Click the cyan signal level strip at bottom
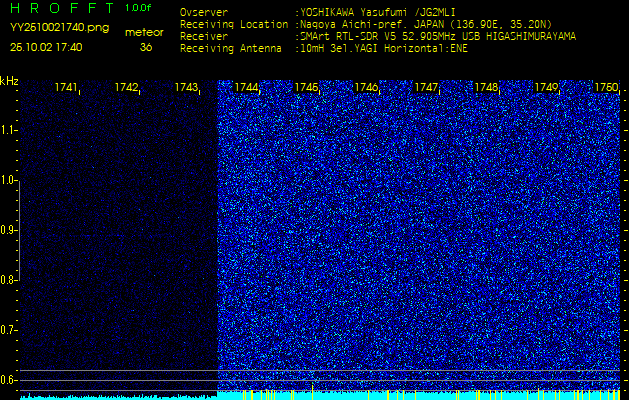The width and height of the screenshot is (629, 400). tap(320, 395)
